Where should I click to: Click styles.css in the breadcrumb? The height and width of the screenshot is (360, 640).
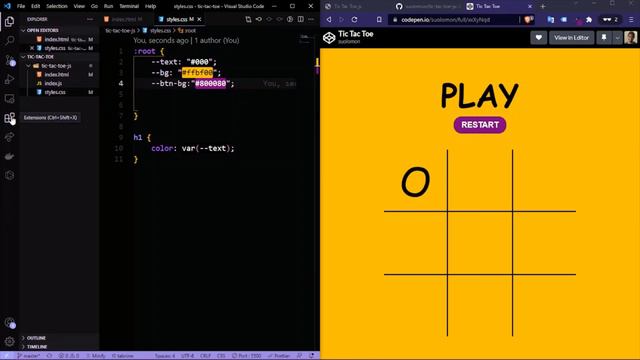tap(160, 31)
